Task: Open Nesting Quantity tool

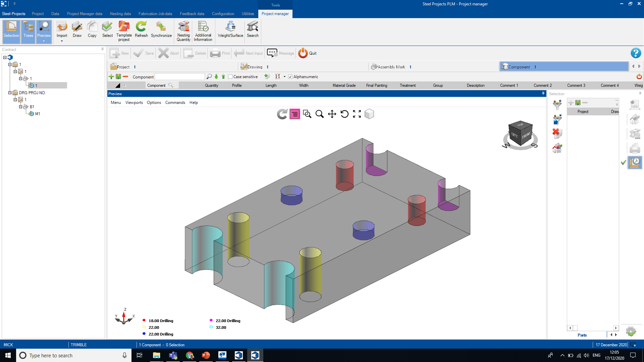Action: click(x=183, y=31)
